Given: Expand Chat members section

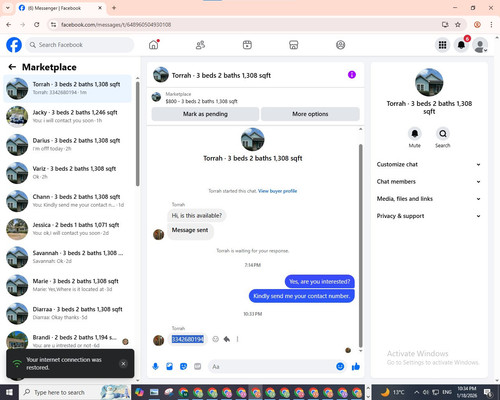Looking at the screenshot, I should (429, 182).
